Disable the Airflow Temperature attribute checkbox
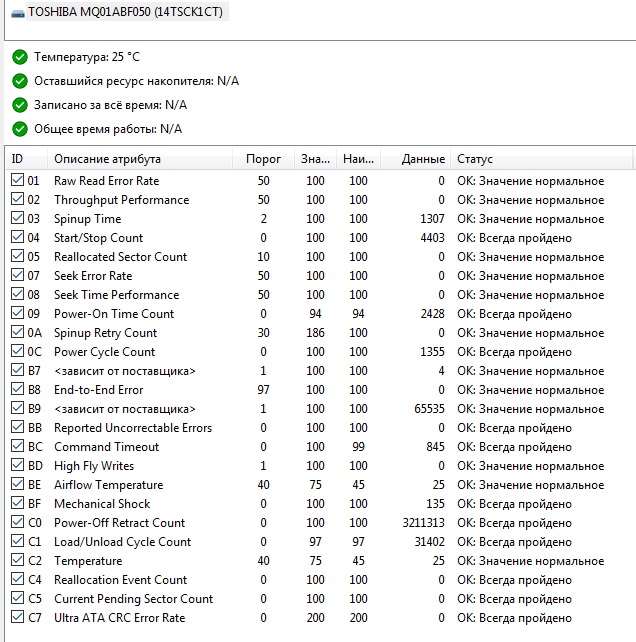 click(x=17, y=485)
